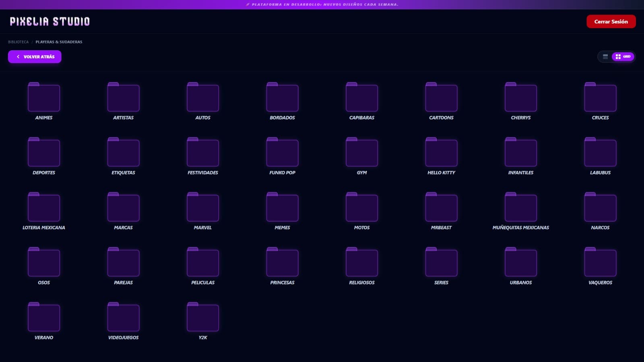Open the FESTIVIDADES folder
This screenshot has height=362, width=644.
202,152
